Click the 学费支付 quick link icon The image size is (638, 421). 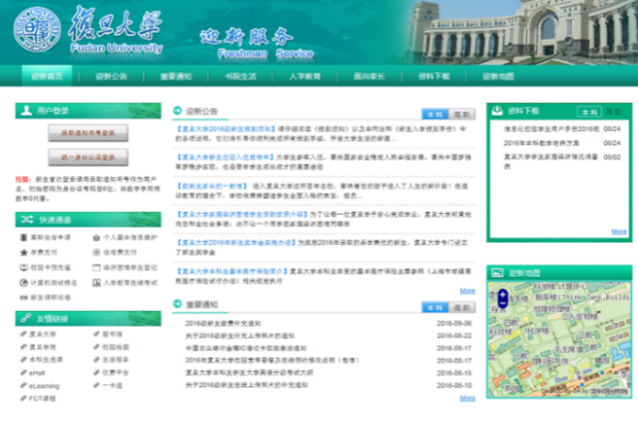[23, 253]
